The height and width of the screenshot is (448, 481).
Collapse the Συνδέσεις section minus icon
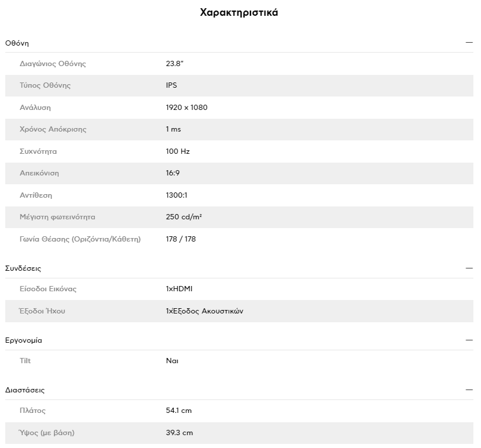click(469, 268)
